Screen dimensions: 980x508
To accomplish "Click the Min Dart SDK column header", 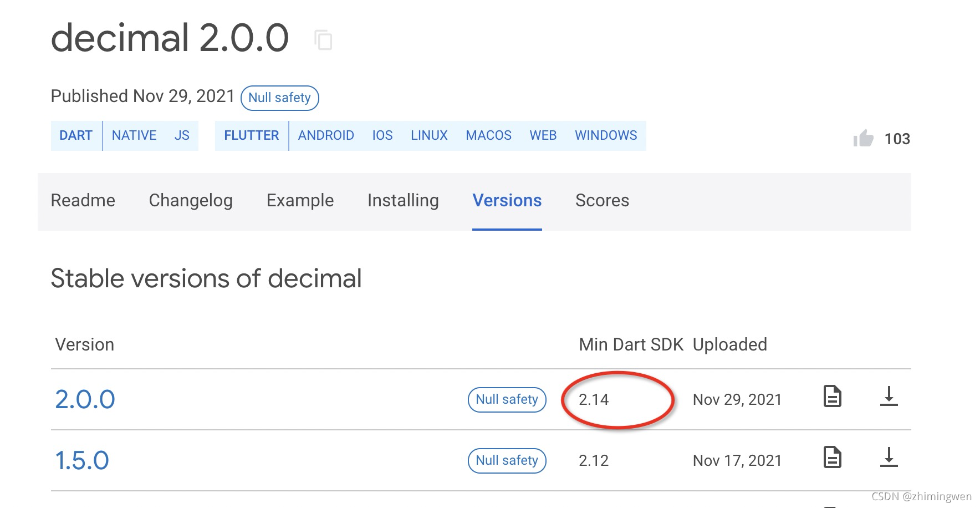I will (631, 344).
